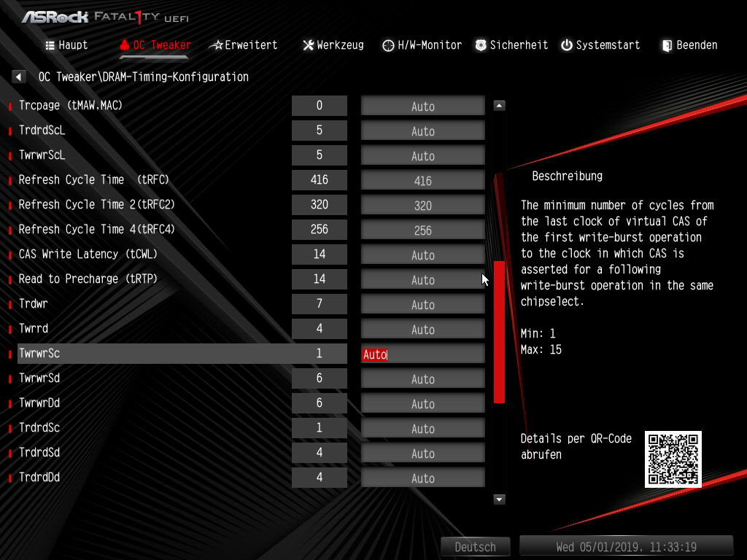Viewport: 747px width, 560px height.
Task: Click the Trdwr current value 7
Action: pyautogui.click(x=320, y=304)
